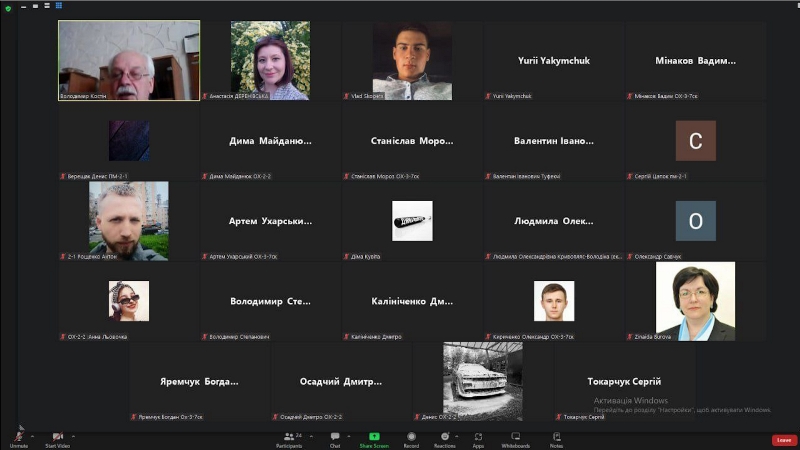800x450 pixels.
Task: Select the blue gallery grid view icon
Action: pos(59,6)
